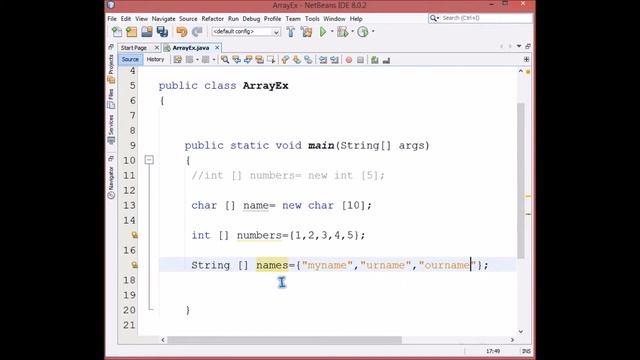Open the document list dropdown arrow

pos(519,46)
